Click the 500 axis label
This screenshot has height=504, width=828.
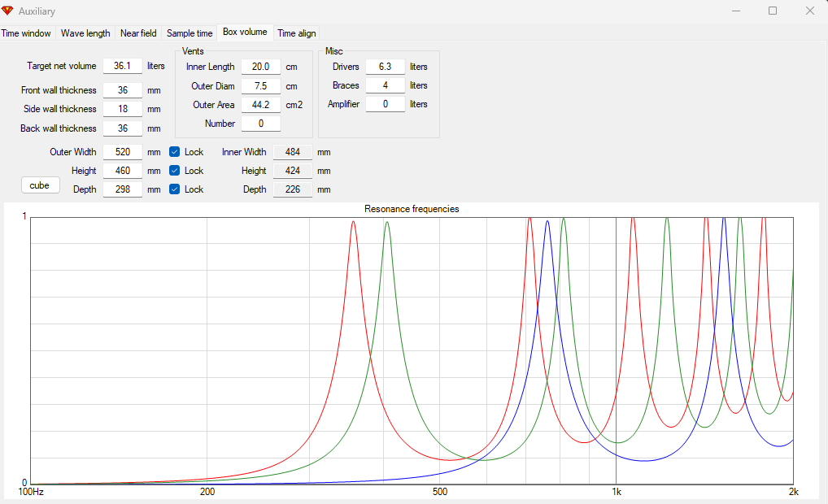coord(439,492)
